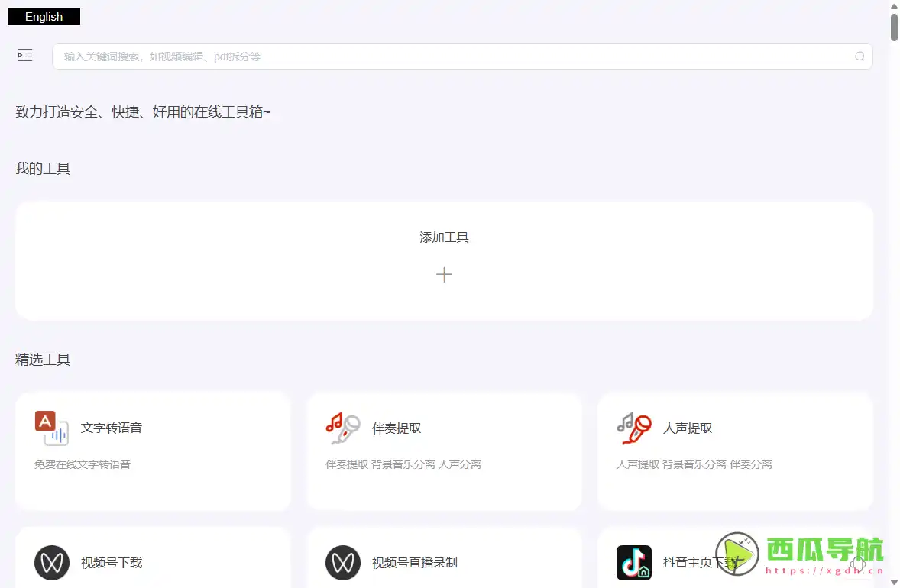The image size is (900, 588).
Task: Open the 人声提取 title
Action: pos(688,428)
